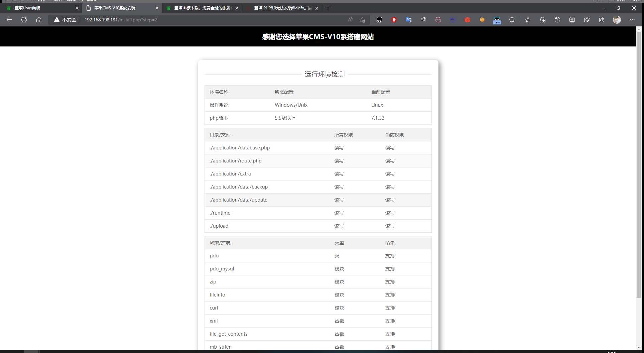
Task: Select the ./application/route.php path
Action: click(236, 161)
